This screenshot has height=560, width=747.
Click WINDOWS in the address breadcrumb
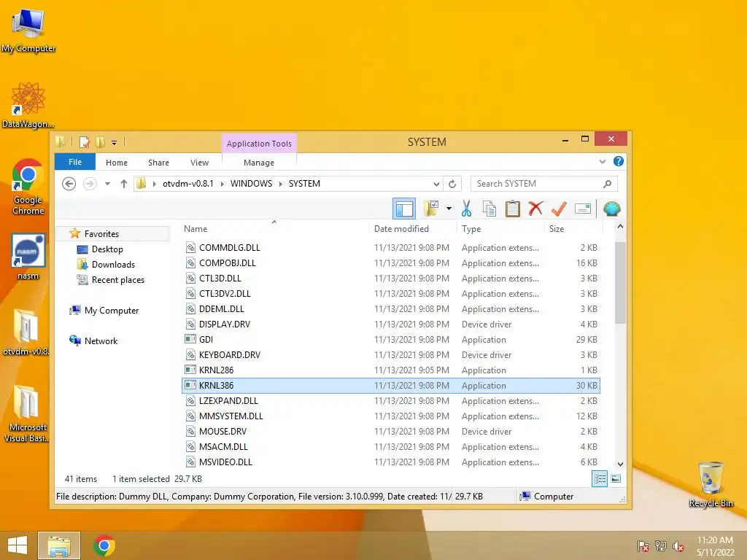click(x=251, y=184)
